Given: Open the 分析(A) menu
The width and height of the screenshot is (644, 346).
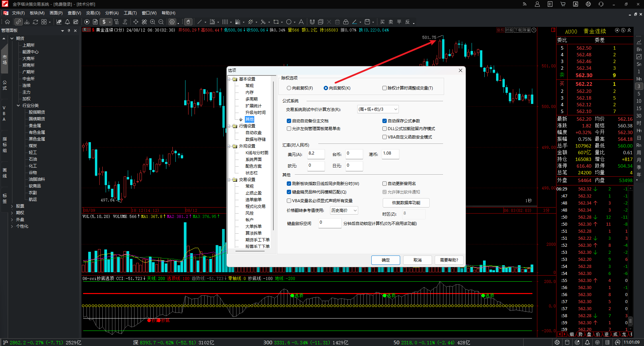Looking at the screenshot, I should [112, 13].
